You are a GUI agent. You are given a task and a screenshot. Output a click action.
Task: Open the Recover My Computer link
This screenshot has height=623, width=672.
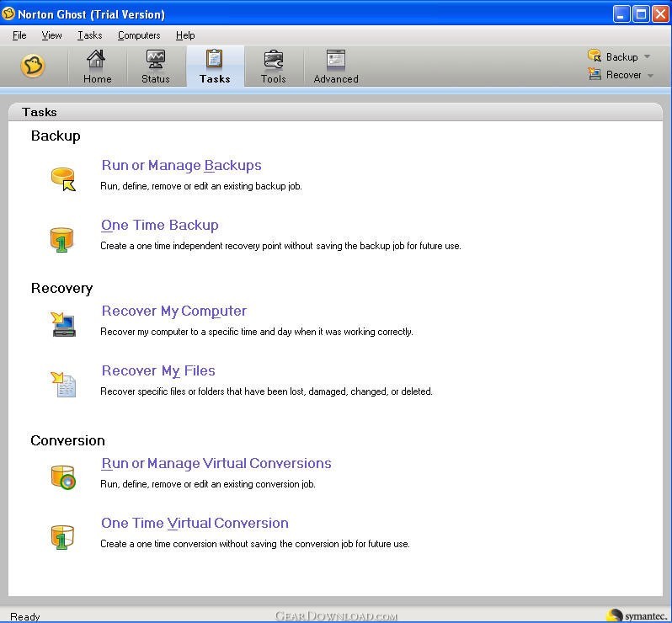coord(174,311)
